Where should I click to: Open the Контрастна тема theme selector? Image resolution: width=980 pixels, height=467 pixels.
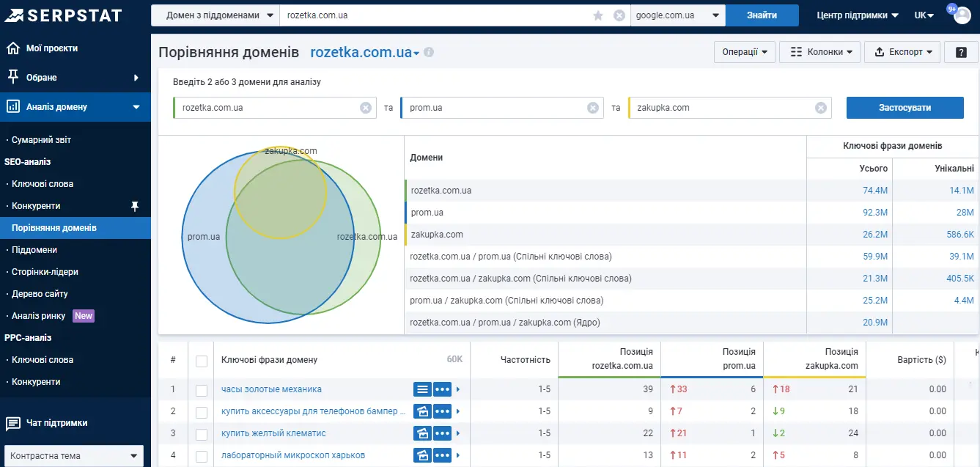tap(74, 455)
